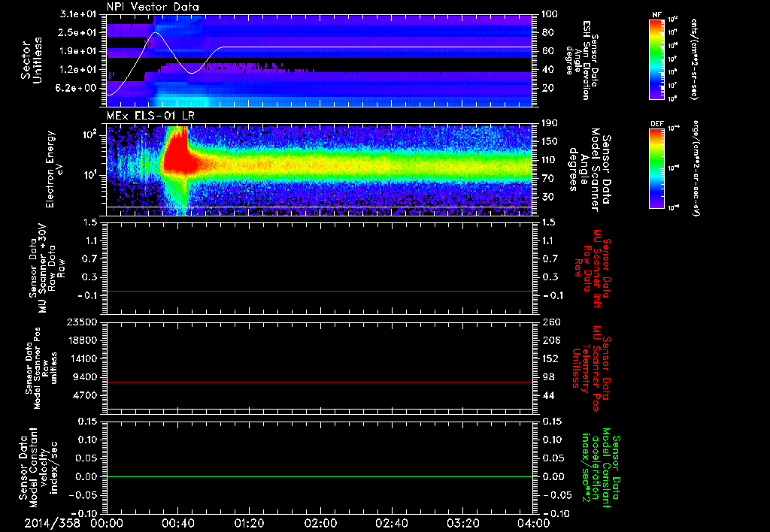Click the '04:00' end time label
The image size is (770, 532).
[x=533, y=523]
